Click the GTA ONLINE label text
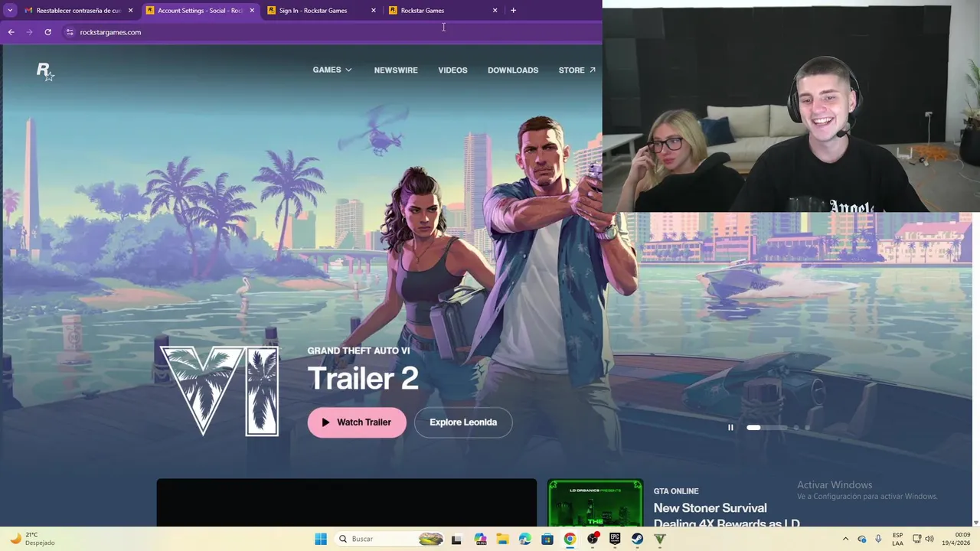 [676, 491]
